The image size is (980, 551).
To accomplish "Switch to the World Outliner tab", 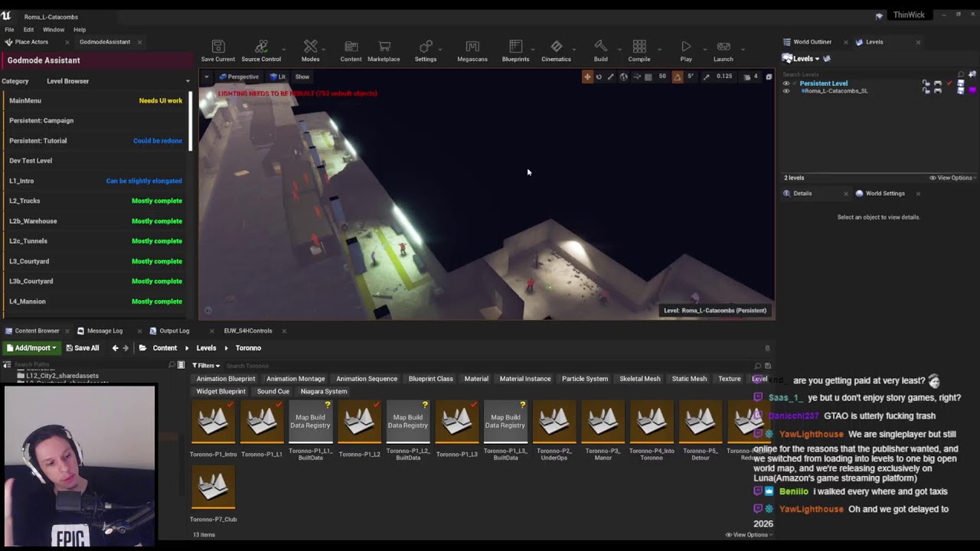I will coord(812,42).
